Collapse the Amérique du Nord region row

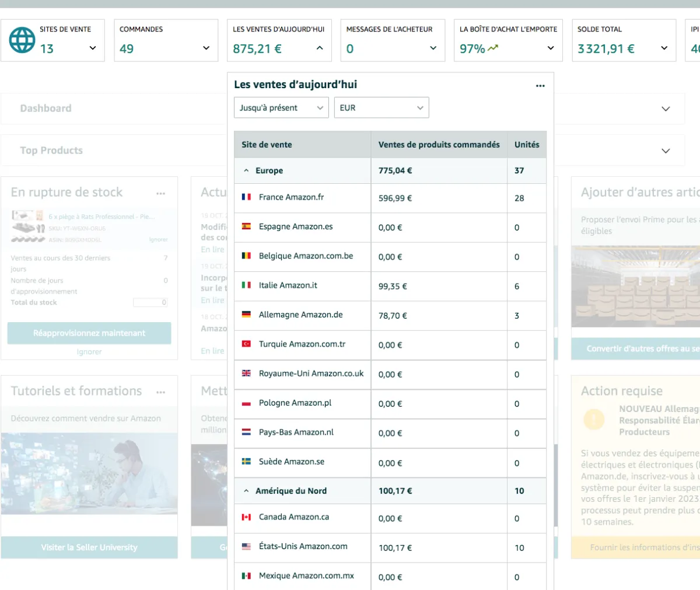246,491
